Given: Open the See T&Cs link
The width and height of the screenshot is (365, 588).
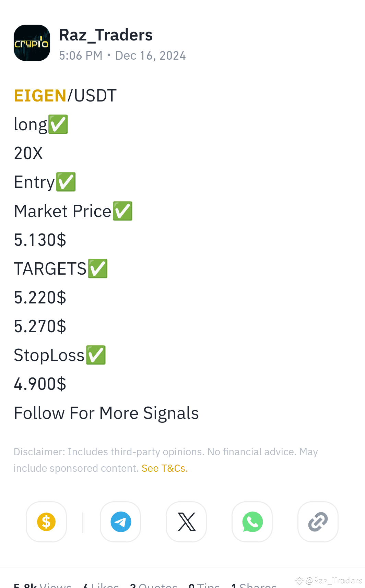Looking at the screenshot, I should pos(165,468).
